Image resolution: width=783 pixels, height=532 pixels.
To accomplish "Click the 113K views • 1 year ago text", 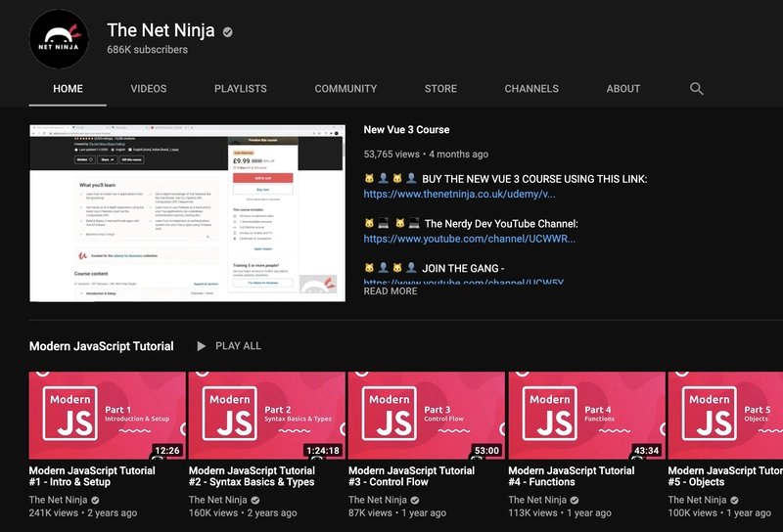I will tap(560, 513).
